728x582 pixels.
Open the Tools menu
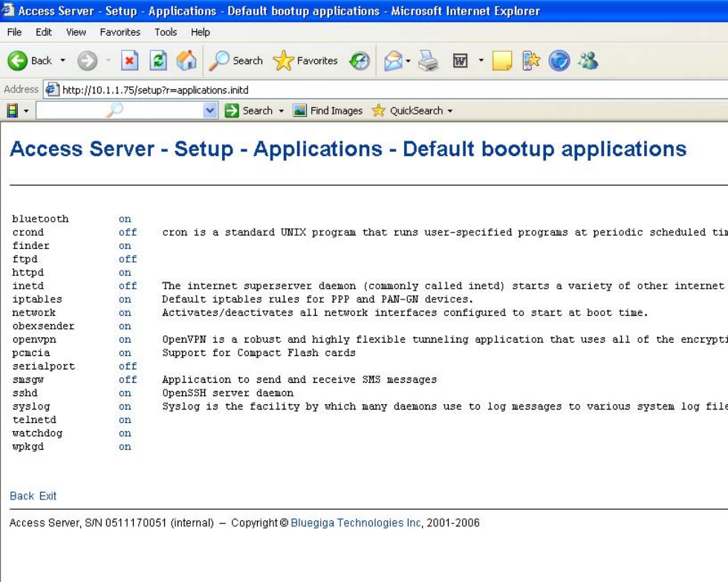[x=166, y=32]
